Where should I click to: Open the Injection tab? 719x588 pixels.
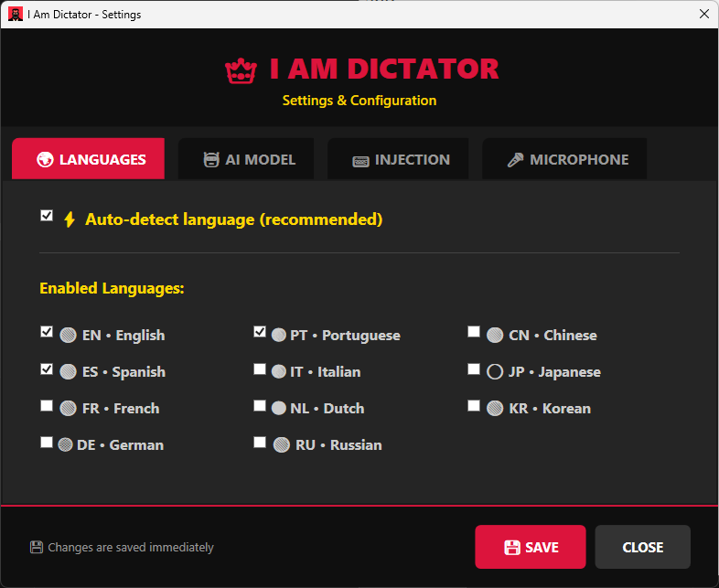point(401,159)
